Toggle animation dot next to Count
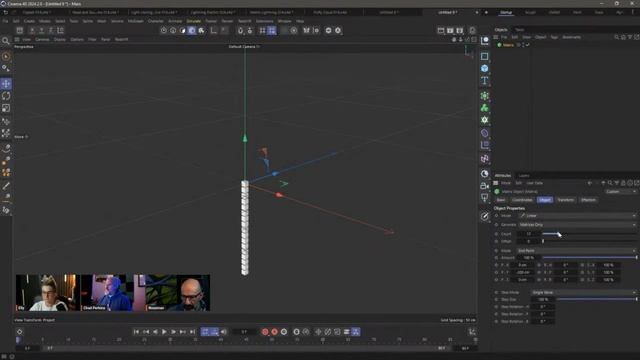 coord(497,234)
